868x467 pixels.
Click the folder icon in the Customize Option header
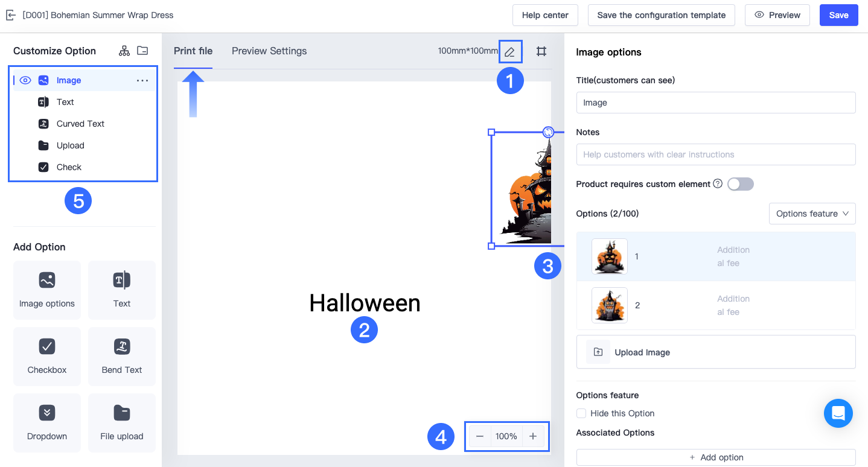click(x=142, y=51)
